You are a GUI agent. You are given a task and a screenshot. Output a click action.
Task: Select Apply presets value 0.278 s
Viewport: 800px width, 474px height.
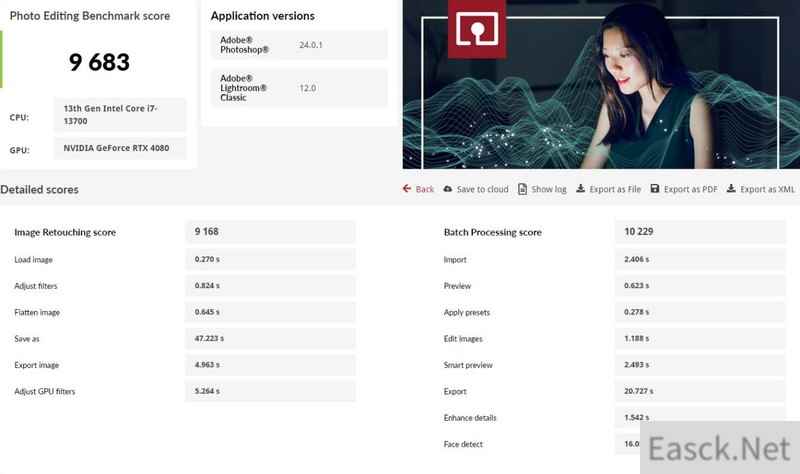tap(700, 312)
